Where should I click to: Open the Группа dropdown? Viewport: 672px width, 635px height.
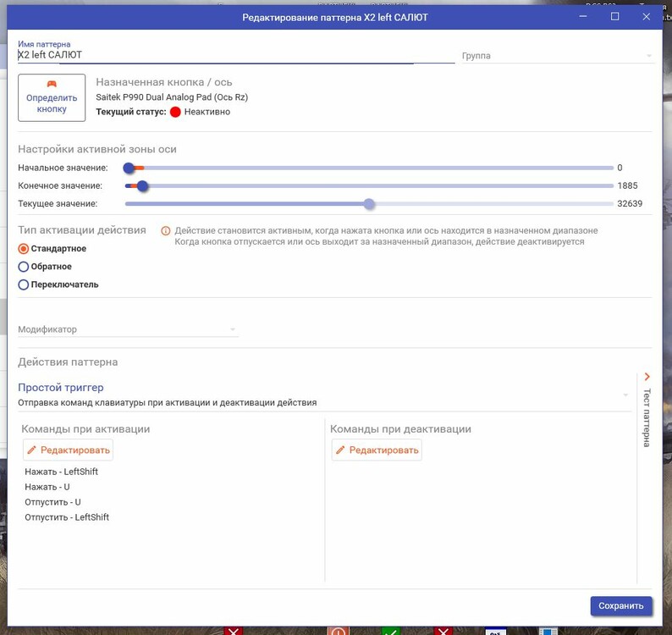pos(558,56)
